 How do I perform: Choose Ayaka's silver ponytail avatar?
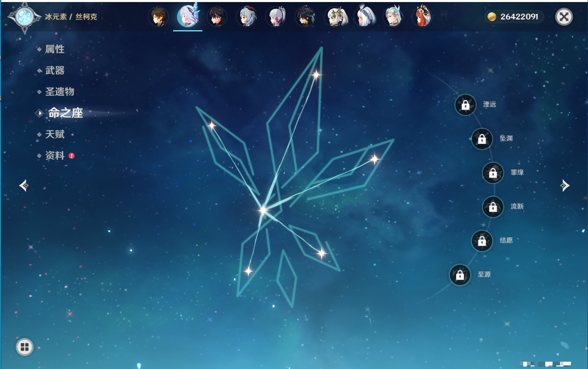pos(276,17)
